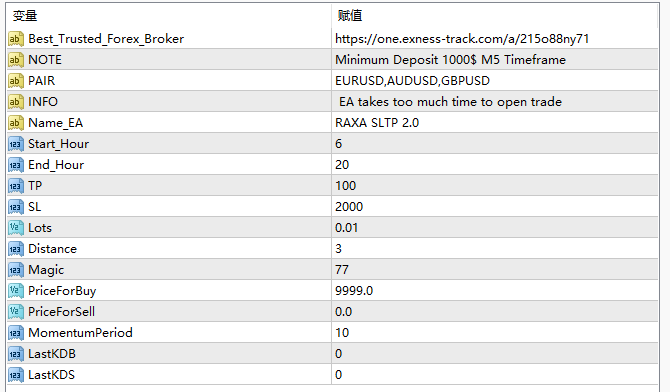Click the LastKDB value cell
This screenshot has height=392, width=670.
click(495, 354)
